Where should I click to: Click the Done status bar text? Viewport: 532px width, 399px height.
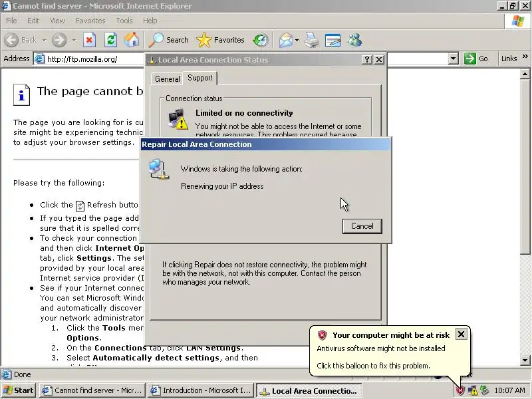pos(23,374)
